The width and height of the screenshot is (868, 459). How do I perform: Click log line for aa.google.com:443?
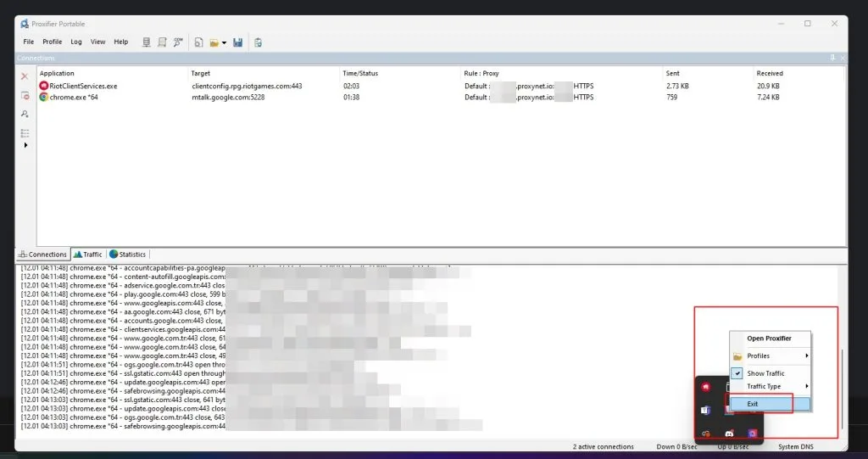point(123,312)
